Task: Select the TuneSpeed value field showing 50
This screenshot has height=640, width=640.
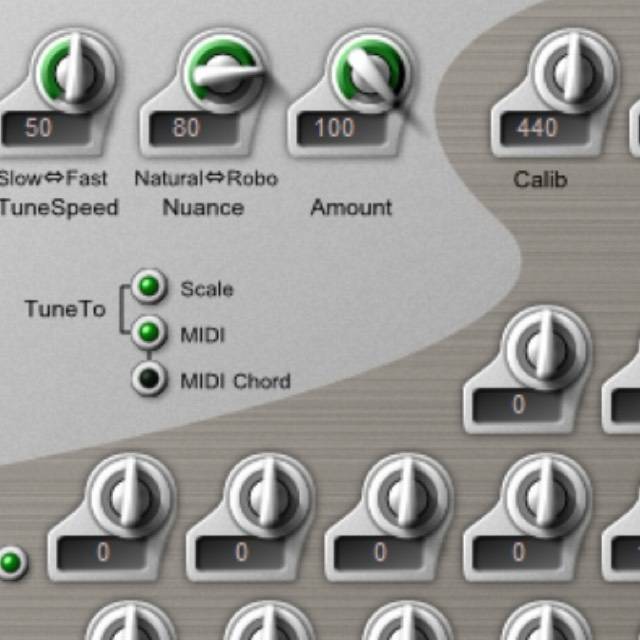Action: pos(42,128)
